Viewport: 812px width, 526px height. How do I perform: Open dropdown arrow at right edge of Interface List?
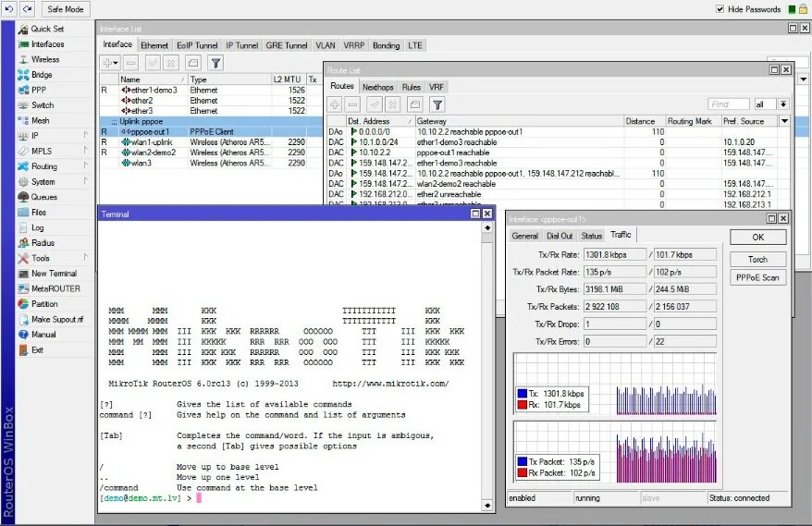[x=803, y=80]
